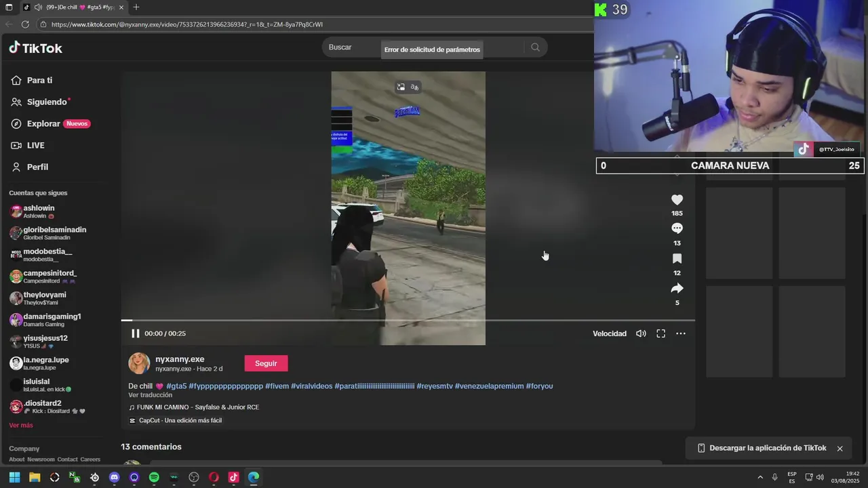Viewport: 868px width, 488px height.
Task: Save video with the bookmark icon
Action: (677, 258)
